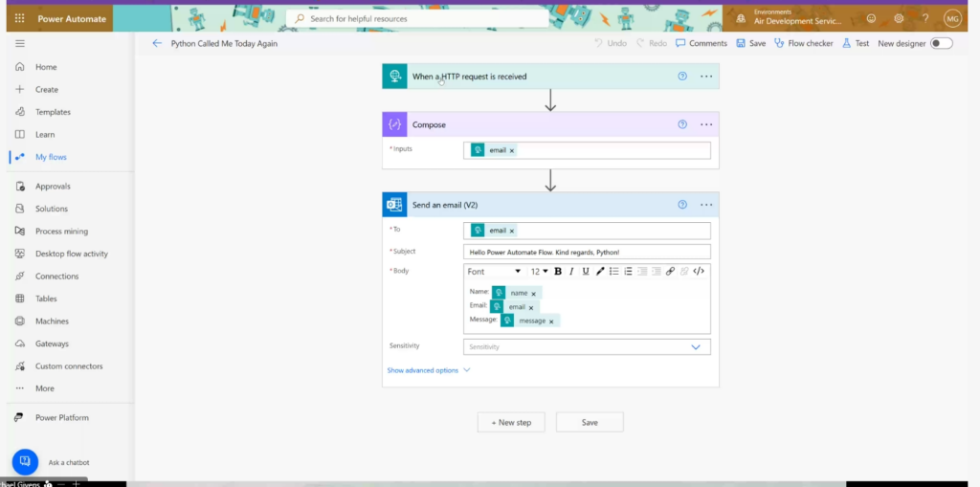Open Comments pane

tap(702, 43)
